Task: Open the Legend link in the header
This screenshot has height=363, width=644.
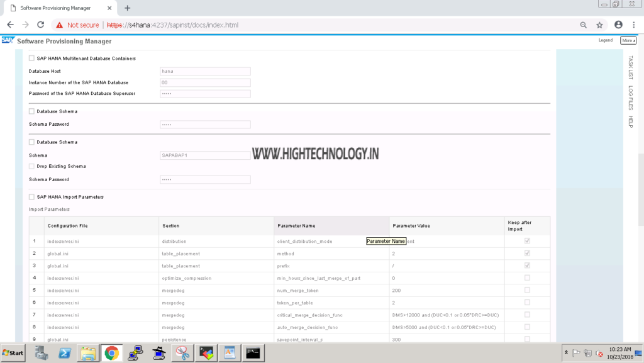Action: click(x=606, y=40)
